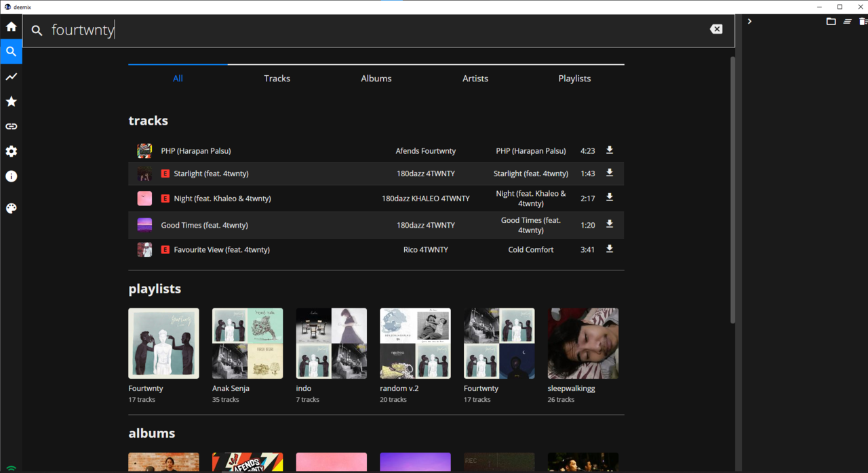Screen dimensions: 868x473
Task: Open the Link Analyzer icon
Action: tap(11, 126)
